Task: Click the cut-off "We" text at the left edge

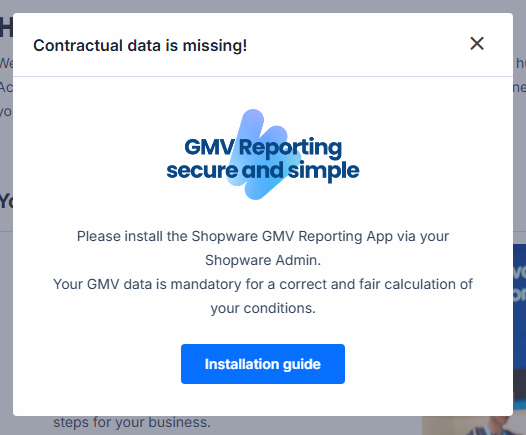Action: (x=6, y=63)
